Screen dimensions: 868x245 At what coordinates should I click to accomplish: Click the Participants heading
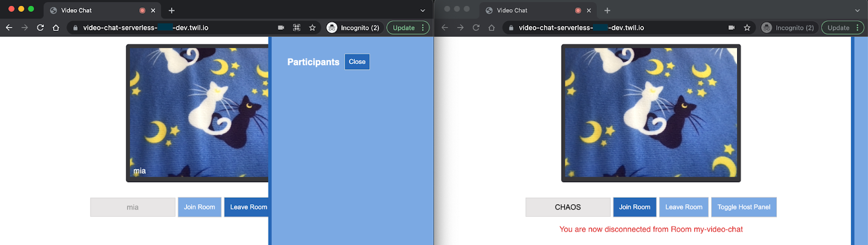[313, 62]
